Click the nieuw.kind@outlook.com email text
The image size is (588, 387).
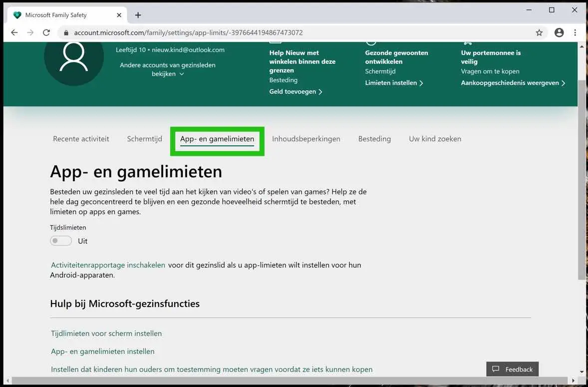188,50
